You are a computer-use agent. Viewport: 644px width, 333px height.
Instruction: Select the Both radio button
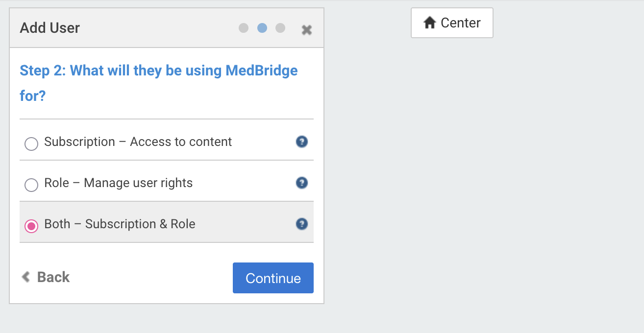[x=31, y=226]
